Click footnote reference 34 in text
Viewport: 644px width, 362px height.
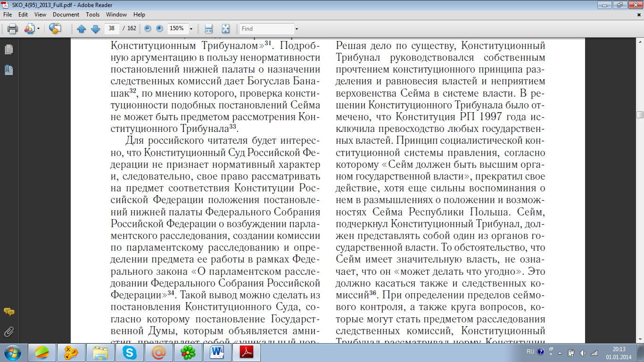171,294
